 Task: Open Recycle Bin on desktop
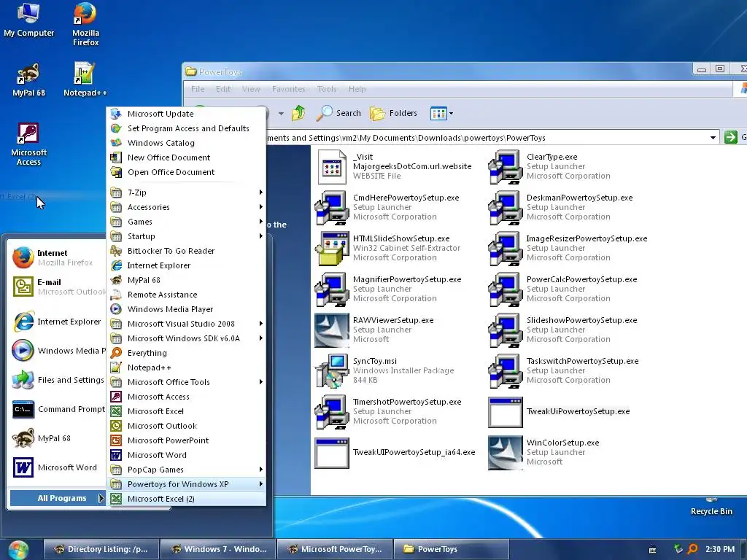[711, 507]
